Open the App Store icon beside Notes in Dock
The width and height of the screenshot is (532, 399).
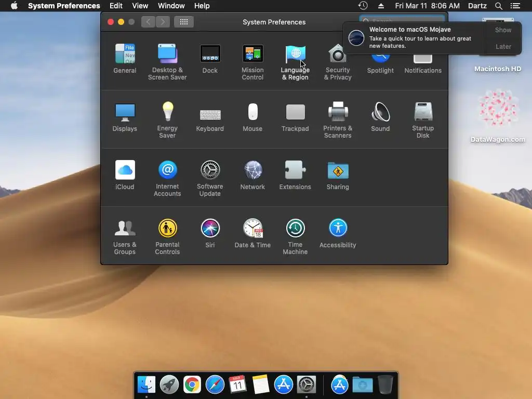click(x=283, y=385)
